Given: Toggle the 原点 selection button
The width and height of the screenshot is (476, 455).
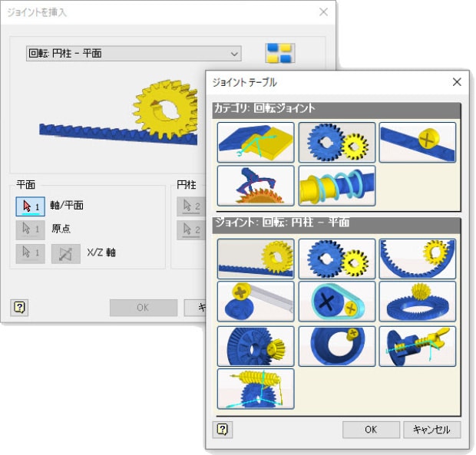Looking at the screenshot, I should coord(31,229).
